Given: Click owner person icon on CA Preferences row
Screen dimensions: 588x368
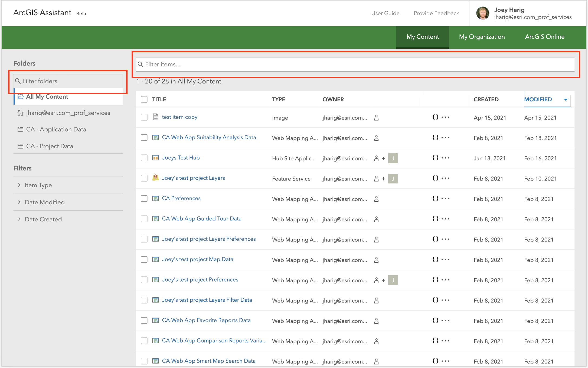Looking at the screenshot, I should (376, 199).
